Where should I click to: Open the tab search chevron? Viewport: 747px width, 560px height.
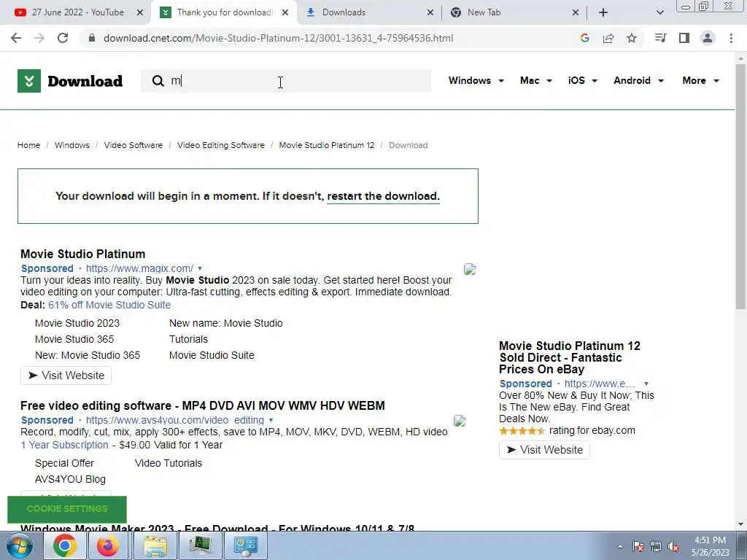pos(659,12)
